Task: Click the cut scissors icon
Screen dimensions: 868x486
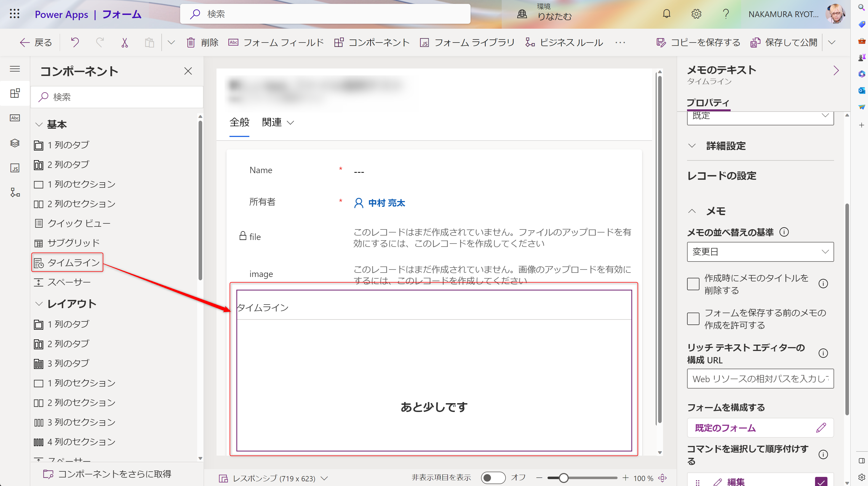Action: (x=125, y=43)
